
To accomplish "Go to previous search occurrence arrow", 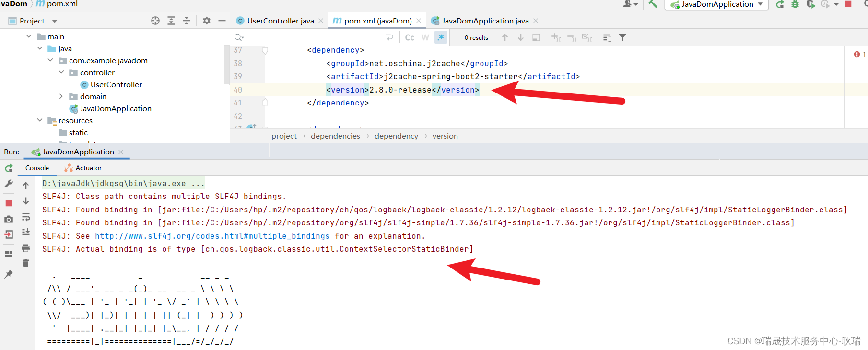I will point(505,37).
